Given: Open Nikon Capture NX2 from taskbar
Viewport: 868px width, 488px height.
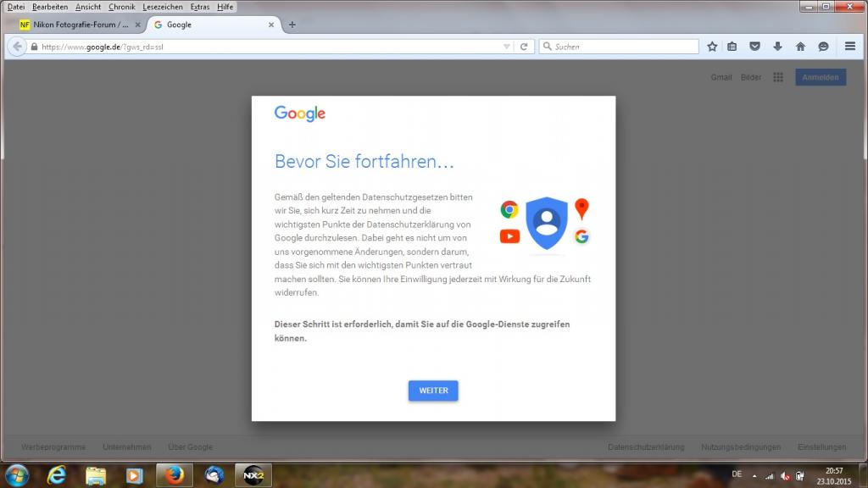Looking at the screenshot, I should [253, 475].
